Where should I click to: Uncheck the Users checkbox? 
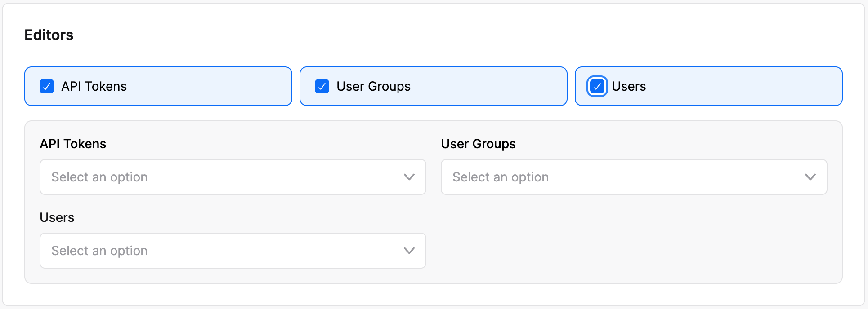[597, 86]
